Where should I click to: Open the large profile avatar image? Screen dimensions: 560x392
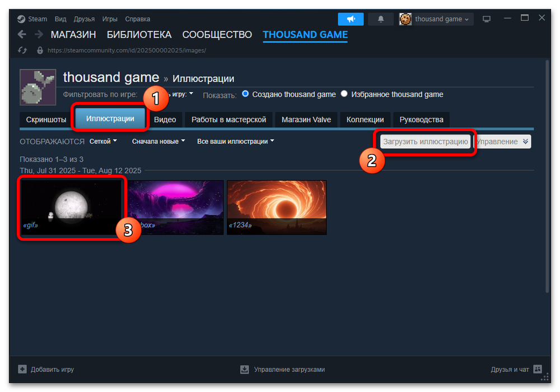pyautogui.click(x=38, y=87)
